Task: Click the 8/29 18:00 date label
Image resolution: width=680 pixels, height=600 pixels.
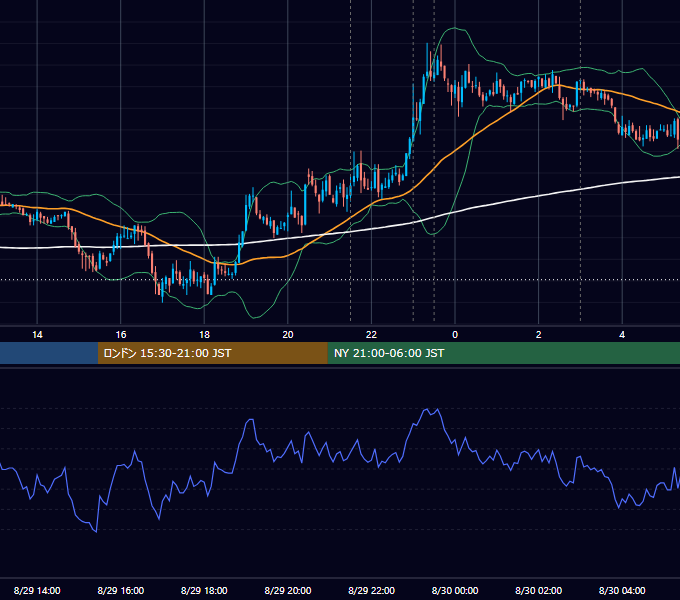Action: tap(204, 590)
